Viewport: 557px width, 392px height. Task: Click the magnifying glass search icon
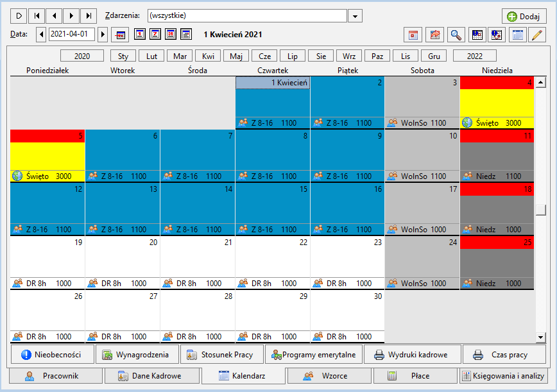point(456,35)
